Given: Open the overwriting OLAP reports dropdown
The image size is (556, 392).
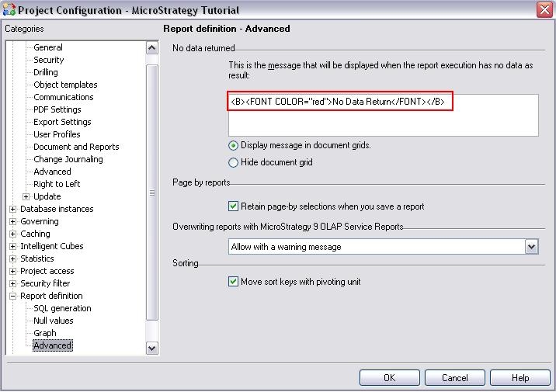Looking at the screenshot, I should point(531,247).
